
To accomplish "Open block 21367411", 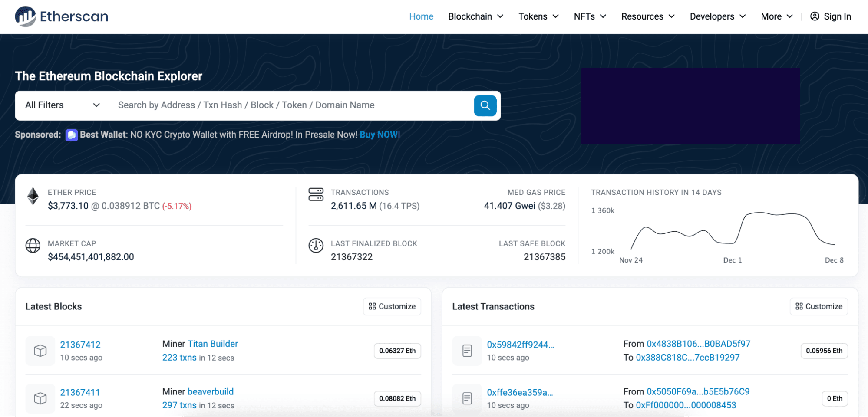I will pyautogui.click(x=80, y=393).
